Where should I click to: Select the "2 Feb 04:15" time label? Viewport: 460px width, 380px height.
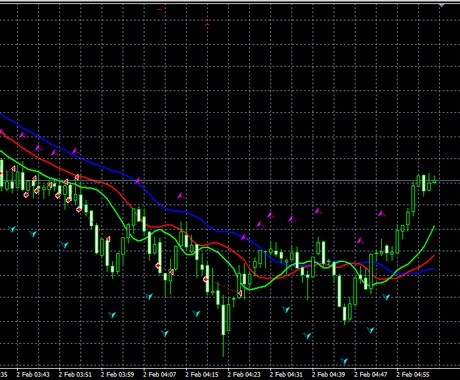[202, 374]
